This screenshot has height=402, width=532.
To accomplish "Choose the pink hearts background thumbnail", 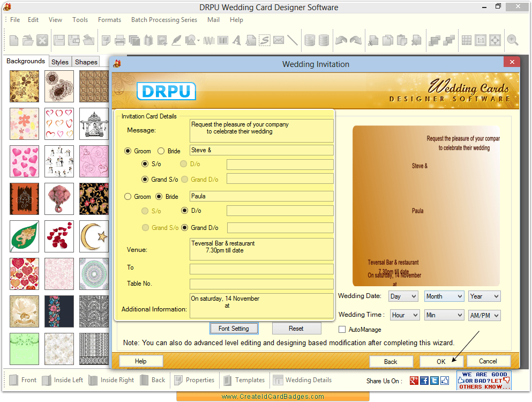I will 25,161.
